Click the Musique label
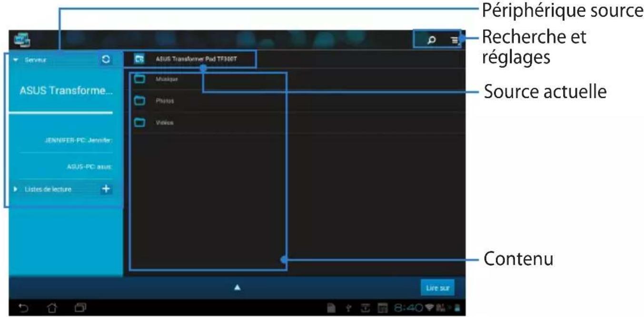The image size is (644, 317). click(166, 79)
